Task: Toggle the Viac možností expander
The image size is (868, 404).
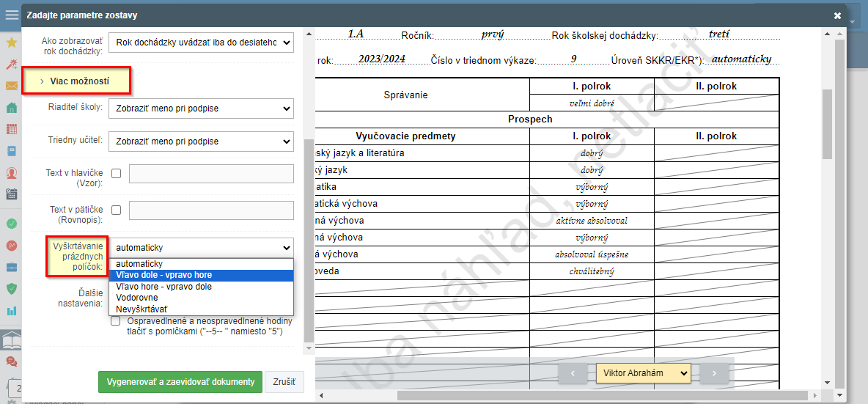Action: (x=76, y=81)
